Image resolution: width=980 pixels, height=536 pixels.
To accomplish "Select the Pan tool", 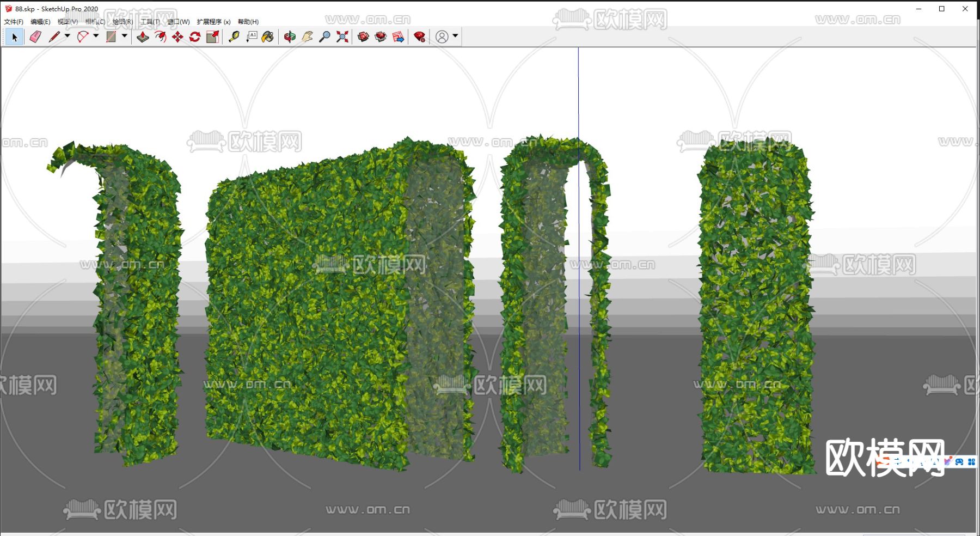I will tap(307, 36).
